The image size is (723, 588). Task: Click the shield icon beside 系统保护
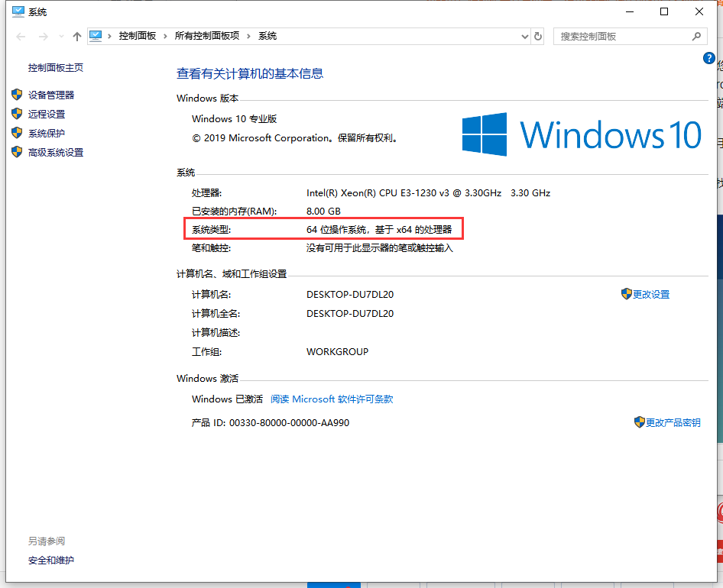[17, 133]
